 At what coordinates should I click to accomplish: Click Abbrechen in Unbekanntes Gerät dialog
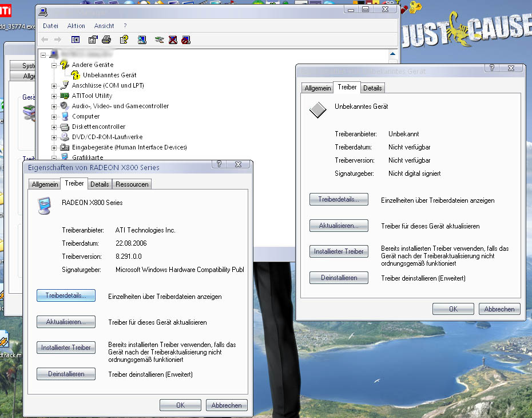[499, 309]
